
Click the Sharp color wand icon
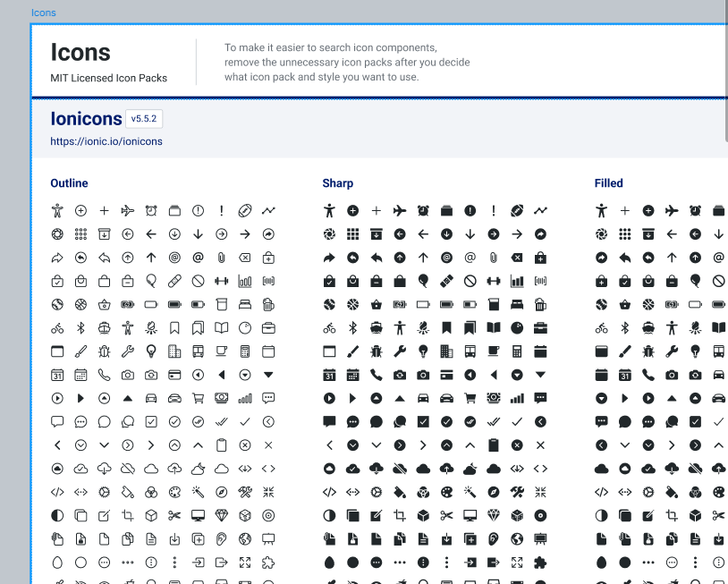click(x=470, y=492)
